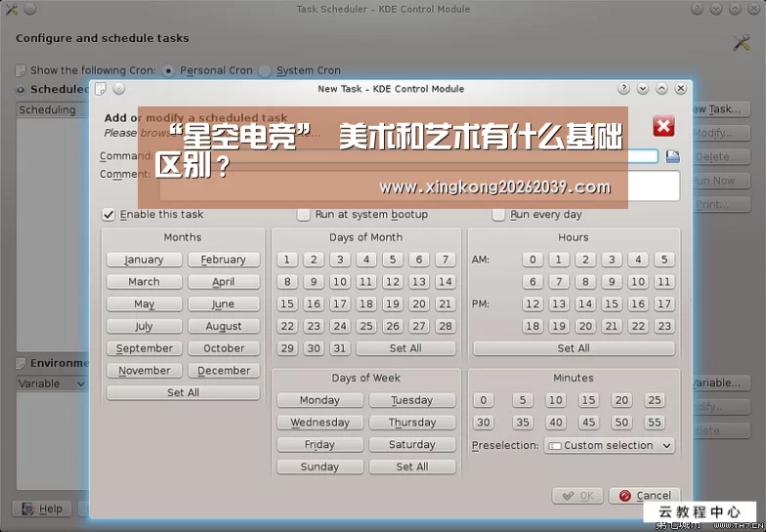This screenshot has width=766, height=532.
Task: Click New Variable button in Task Scheduler
Action: pyautogui.click(x=721, y=383)
